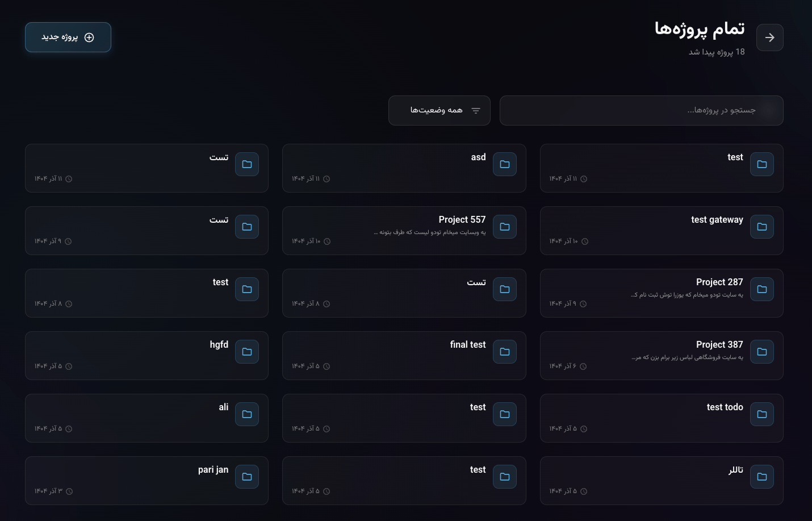
Task: Click the folder icon of Project 557
Action: (504, 227)
